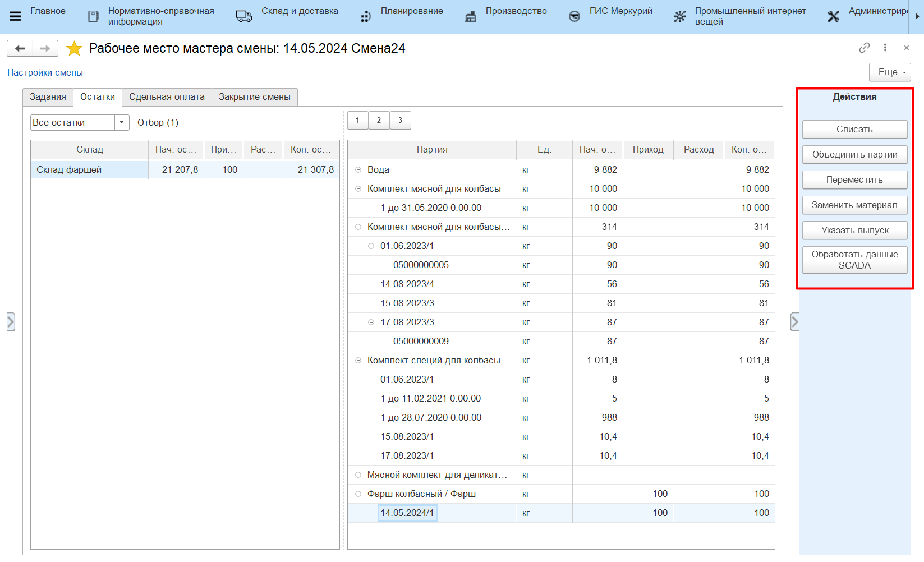Open the Еще dropdown menu
924x562 pixels.
coord(889,72)
